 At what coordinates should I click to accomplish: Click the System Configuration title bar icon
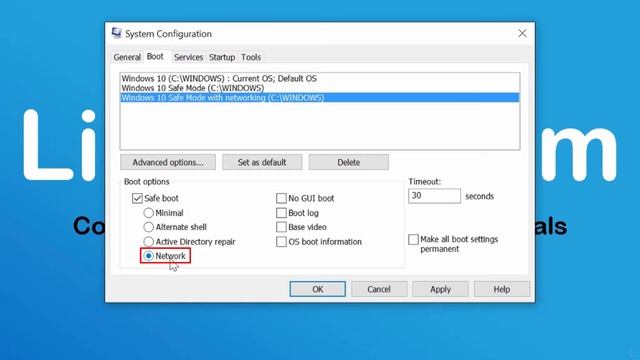[117, 33]
